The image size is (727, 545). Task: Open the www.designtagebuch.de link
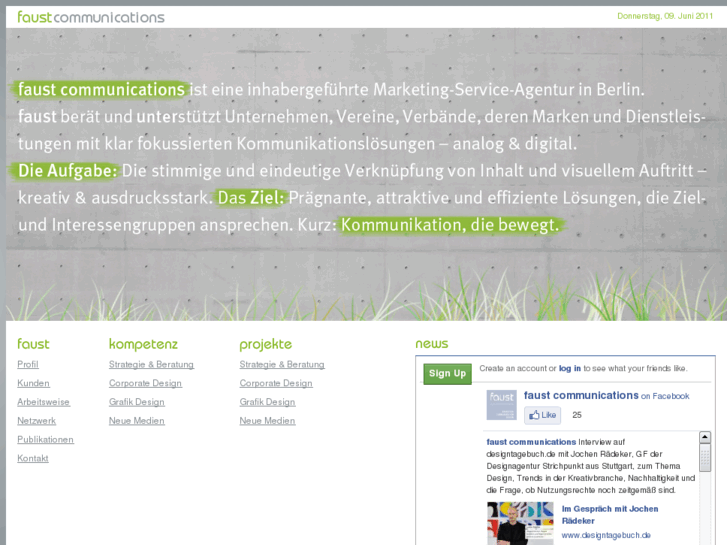click(606, 535)
